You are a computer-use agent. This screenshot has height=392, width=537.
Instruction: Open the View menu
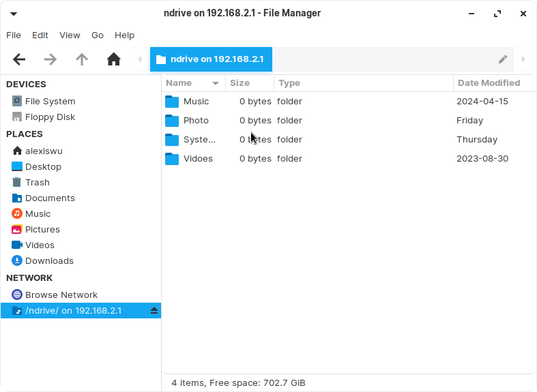coord(70,35)
